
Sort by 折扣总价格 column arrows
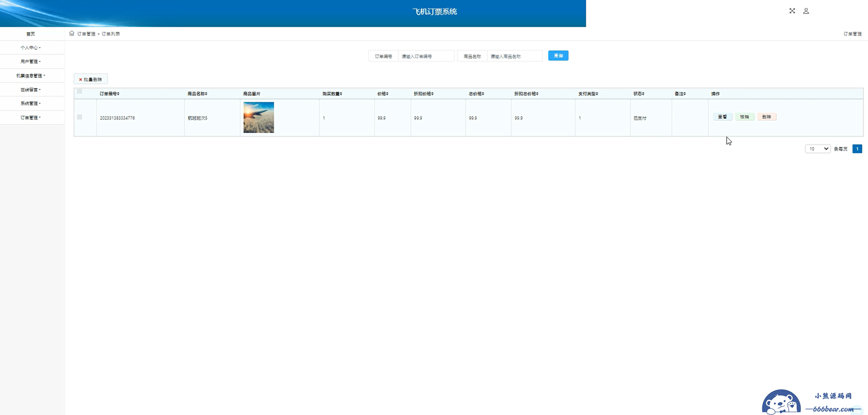tap(537, 94)
